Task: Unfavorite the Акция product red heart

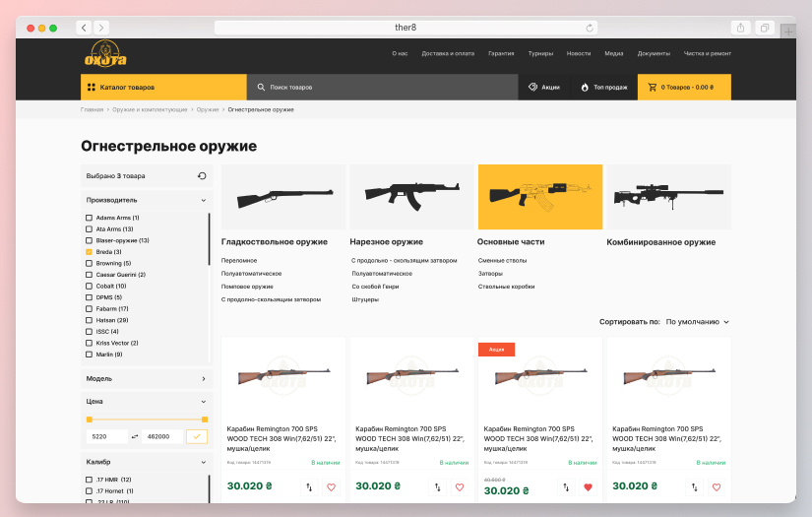Action: click(588, 486)
